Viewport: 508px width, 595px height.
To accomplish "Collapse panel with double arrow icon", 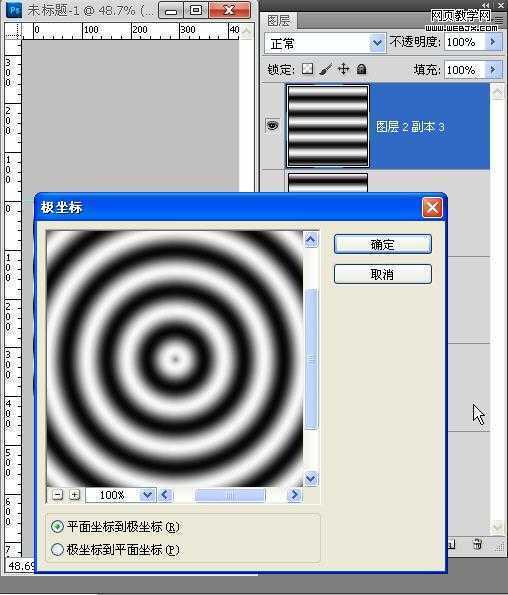I will click(x=485, y=5).
